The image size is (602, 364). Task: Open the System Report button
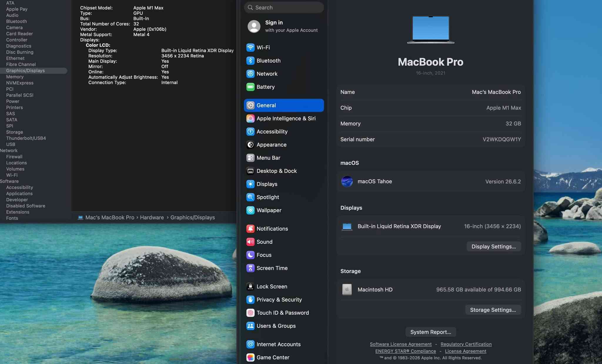pos(431,332)
